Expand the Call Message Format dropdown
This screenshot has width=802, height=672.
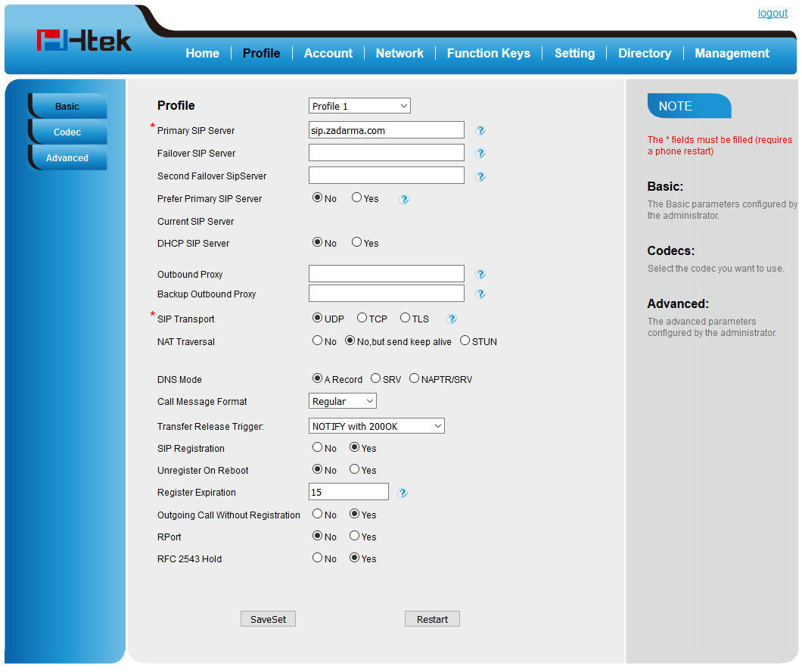pos(343,401)
